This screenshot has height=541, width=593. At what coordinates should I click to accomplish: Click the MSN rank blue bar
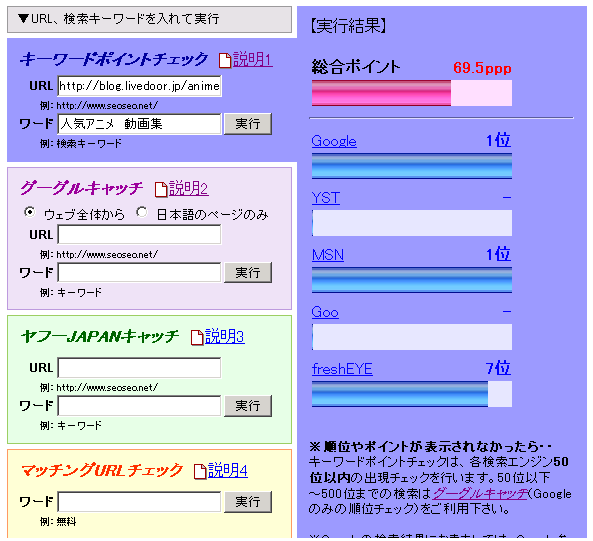pyautogui.click(x=412, y=280)
